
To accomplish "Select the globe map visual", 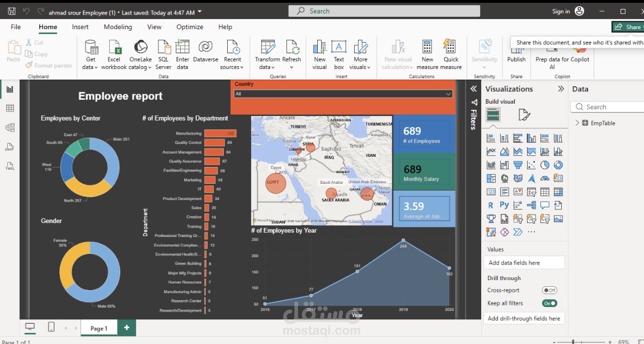I will 504,179.
